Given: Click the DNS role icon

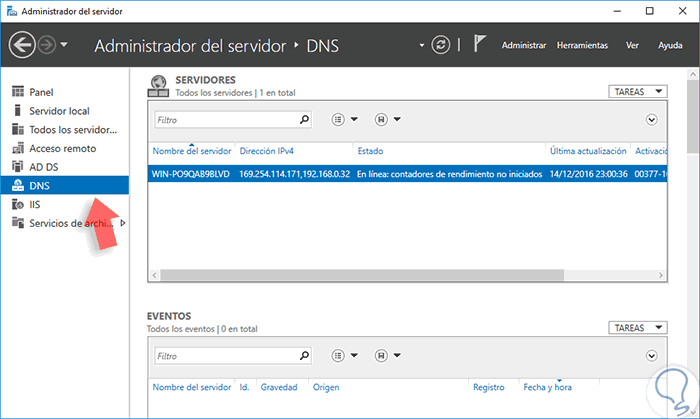Looking at the screenshot, I should tap(18, 185).
